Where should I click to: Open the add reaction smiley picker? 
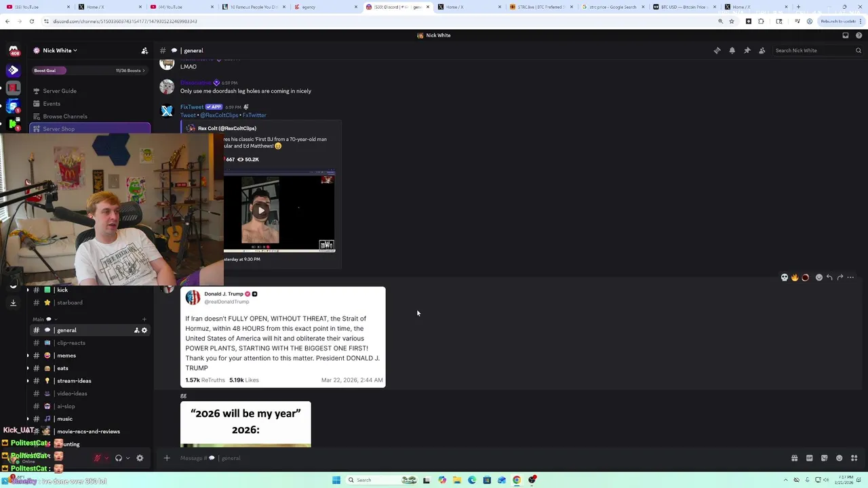pos(818,277)
